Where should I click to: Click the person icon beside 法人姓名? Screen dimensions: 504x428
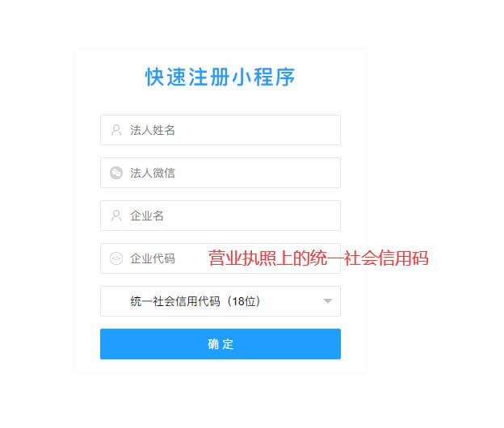tap(116, 130)
